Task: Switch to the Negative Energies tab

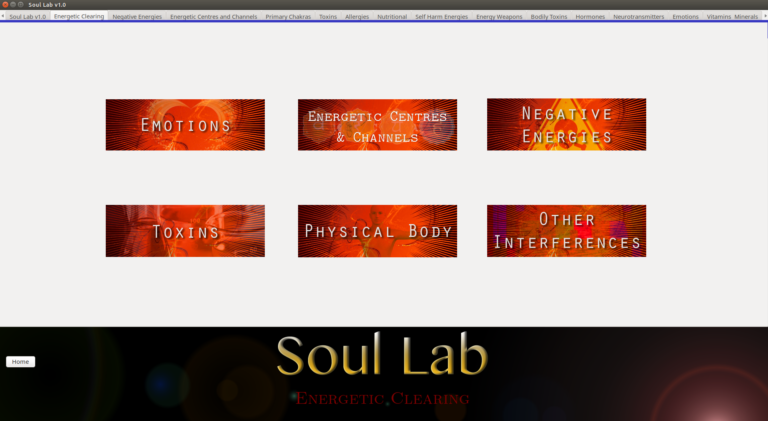Action: click(137, 17)
